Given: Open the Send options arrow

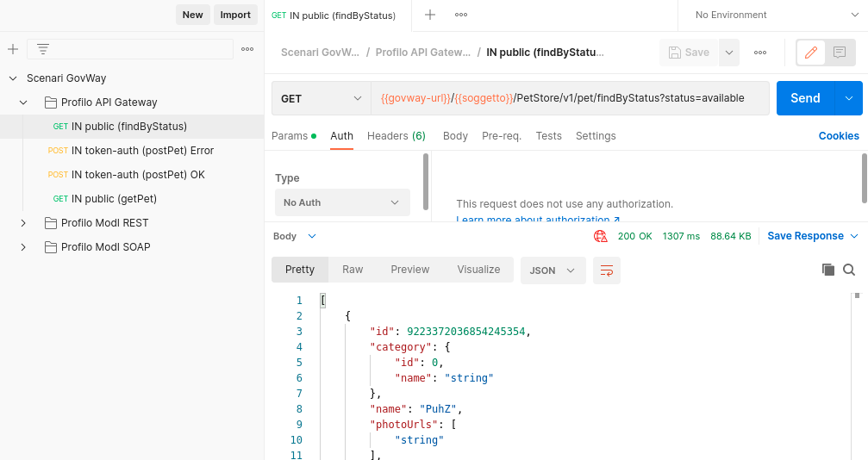Looking at the screenshot, I should pos(849,98).
